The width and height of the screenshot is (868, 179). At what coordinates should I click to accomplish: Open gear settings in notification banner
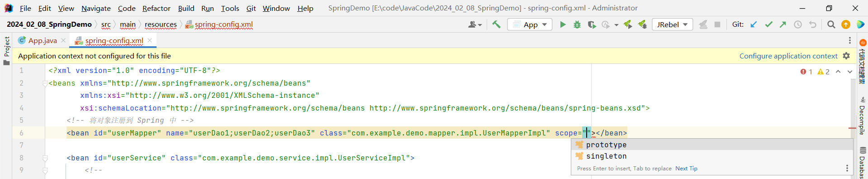tap(846, 56)
